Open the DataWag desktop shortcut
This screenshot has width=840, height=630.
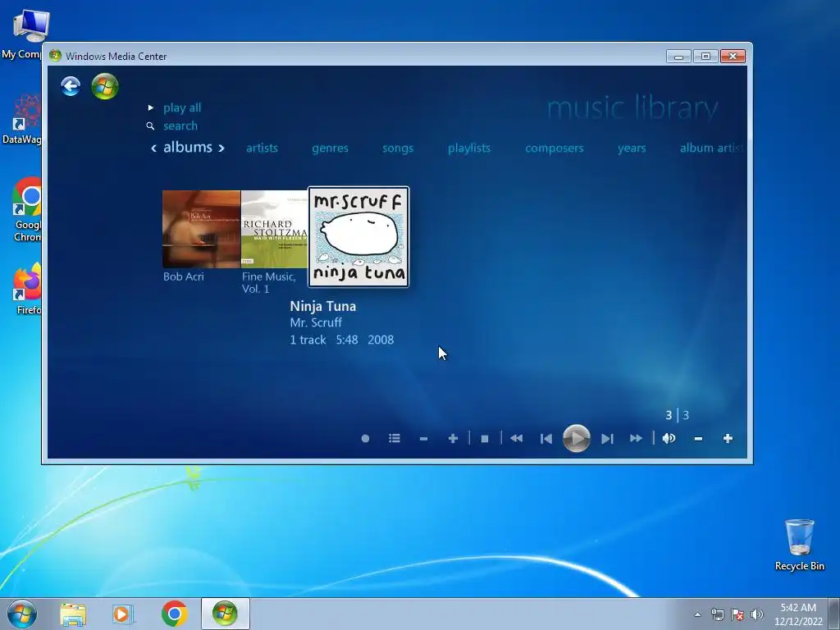22,120
